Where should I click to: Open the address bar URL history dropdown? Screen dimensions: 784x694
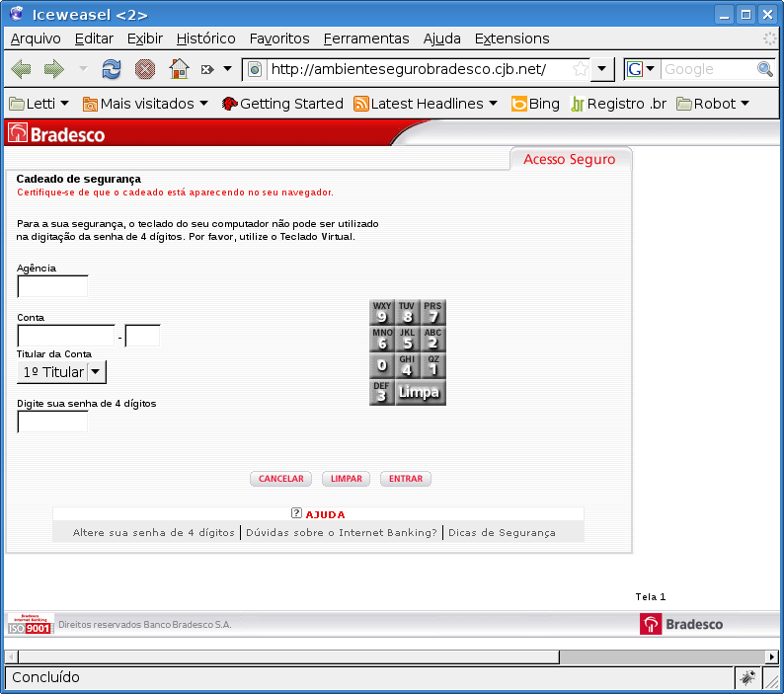(602, 69)
